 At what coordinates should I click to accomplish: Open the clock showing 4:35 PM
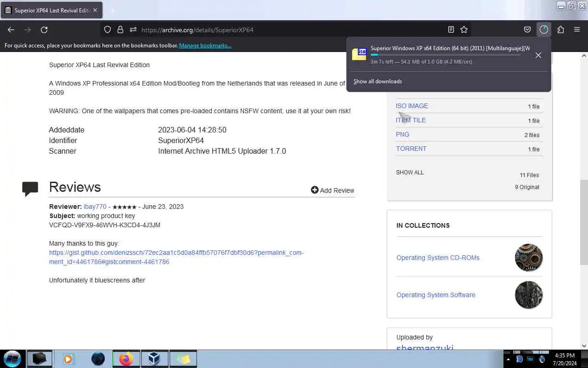pos(565,359)
